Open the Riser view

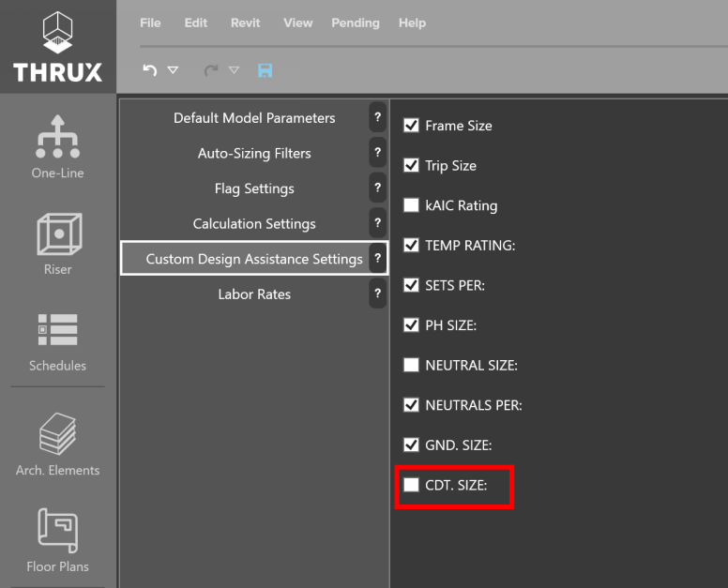tap(59, 244)
